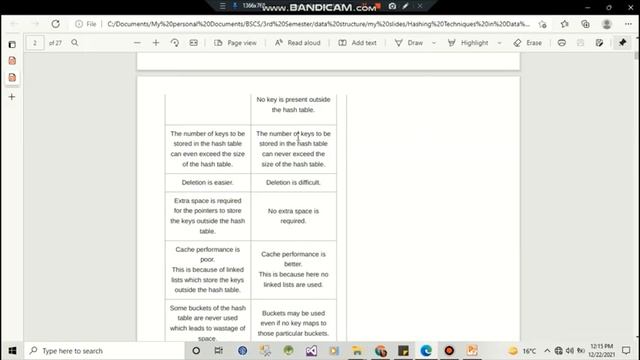This screenshot has height=360, width=640.
Task: Select the Add text tool
Action: click(x=357, y=43)
